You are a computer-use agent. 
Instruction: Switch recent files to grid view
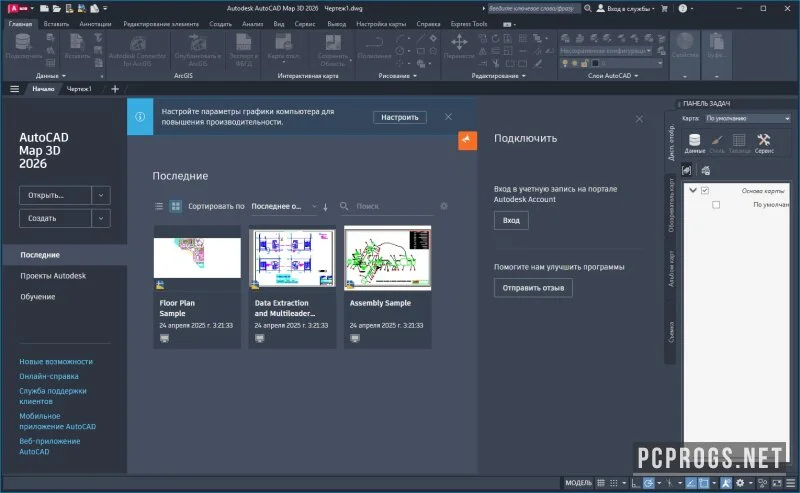pyautogui.click(x=176, y=206)
